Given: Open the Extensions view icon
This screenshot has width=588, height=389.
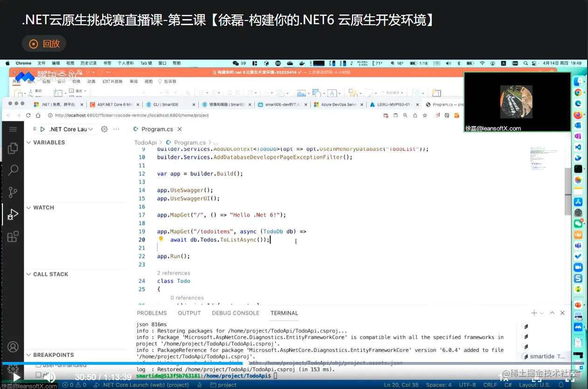Looking at the screenshot, I should tap(13, 237).
